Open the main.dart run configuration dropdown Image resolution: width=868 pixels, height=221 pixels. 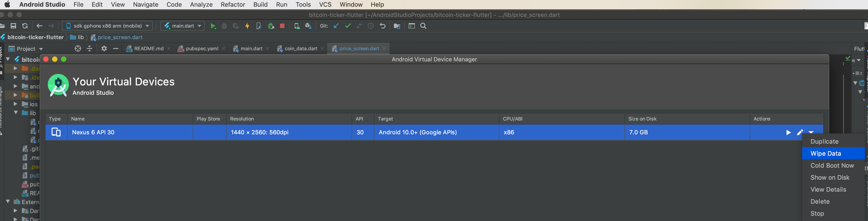tap(183, 26)
